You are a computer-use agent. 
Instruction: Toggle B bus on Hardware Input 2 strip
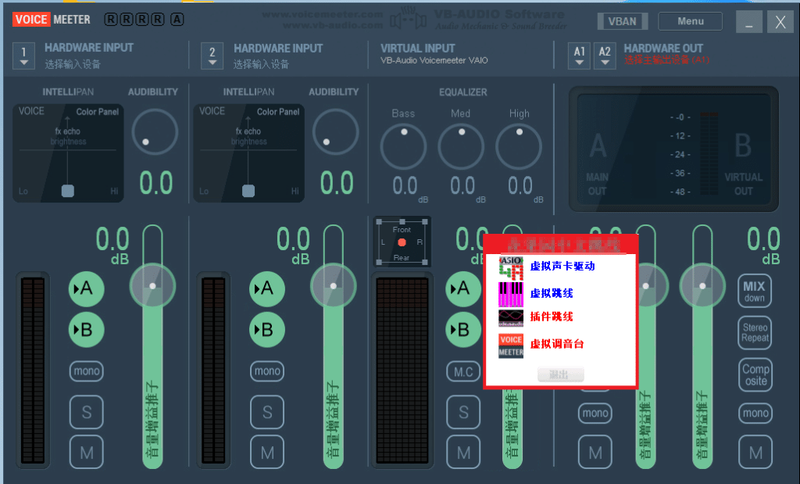267,329
